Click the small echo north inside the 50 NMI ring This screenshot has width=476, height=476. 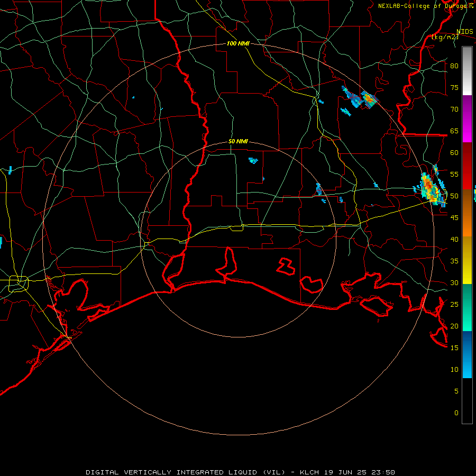(x=253, y=160)
